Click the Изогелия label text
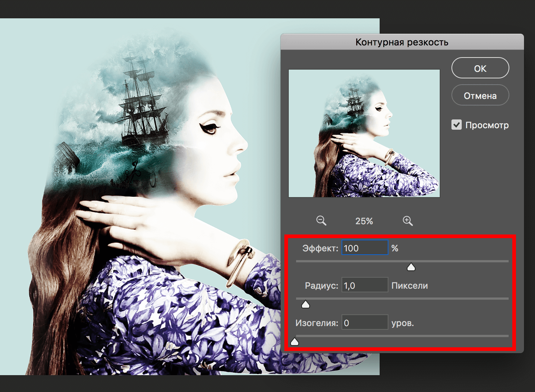The width and height of the screenshot is (535, 392). click(317, 323)
